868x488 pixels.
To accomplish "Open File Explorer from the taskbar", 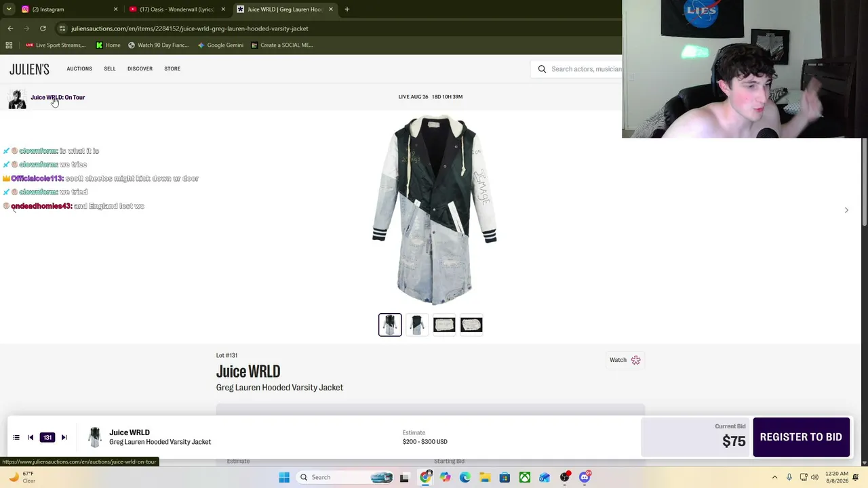I will click(x=485, y=477).
